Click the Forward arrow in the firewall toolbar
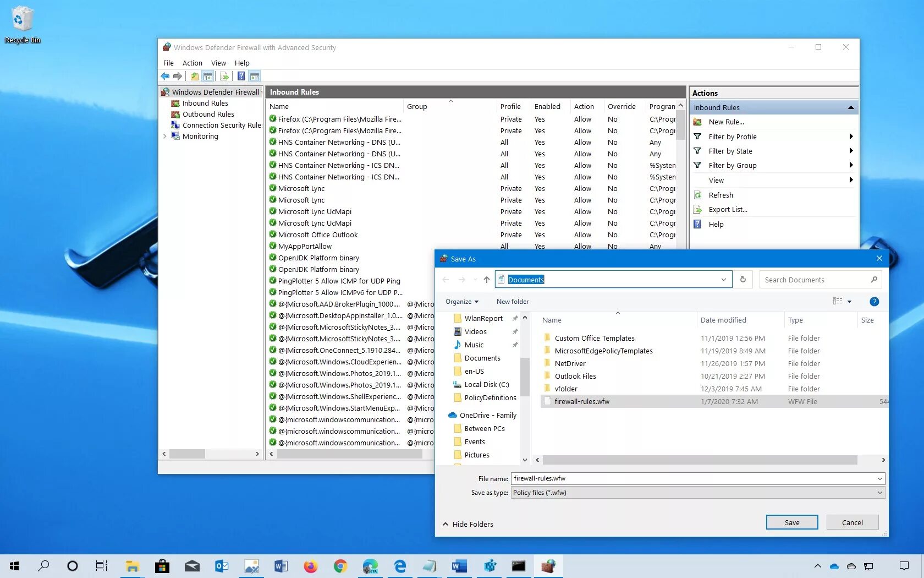The image size is (924, 578). click(x=177, y=77)
